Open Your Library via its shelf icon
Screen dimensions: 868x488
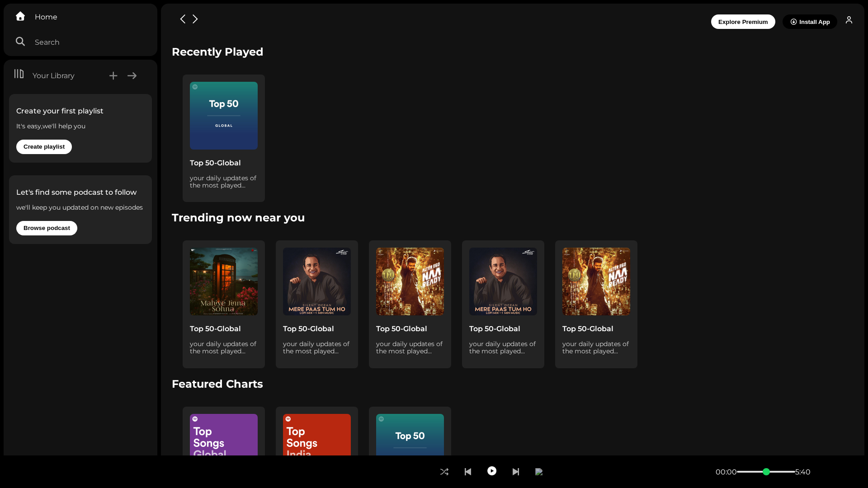19,74
